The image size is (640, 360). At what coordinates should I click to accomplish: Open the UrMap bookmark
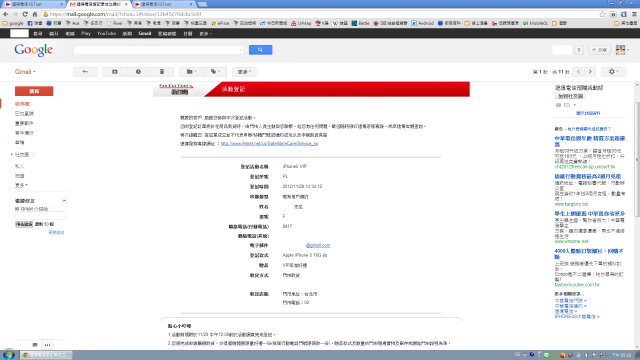[301, 23]
